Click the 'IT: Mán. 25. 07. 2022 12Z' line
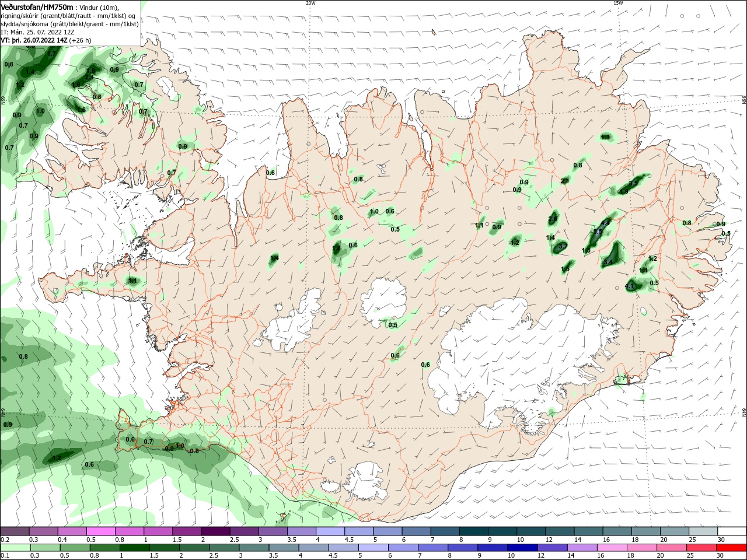 point(37,32)
